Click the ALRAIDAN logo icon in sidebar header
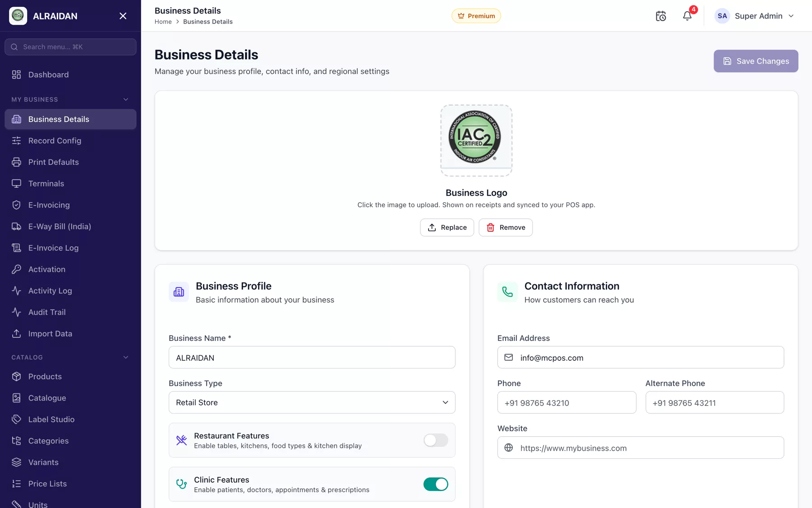The height and width of the screenshot is (508, 812). [x=18, y=16]
